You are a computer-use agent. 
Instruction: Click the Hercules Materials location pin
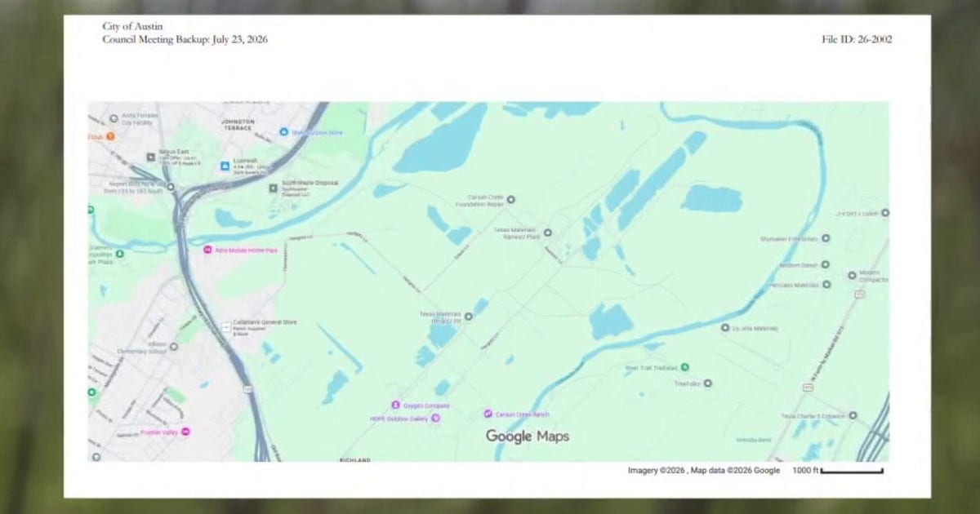tap(826, 284)
